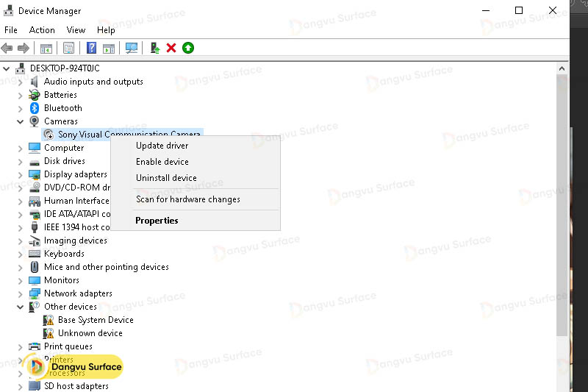The height and width of the screenshot is (392, 588).
Task: Expand the Bluetooth category
Action: coord(21,108)
